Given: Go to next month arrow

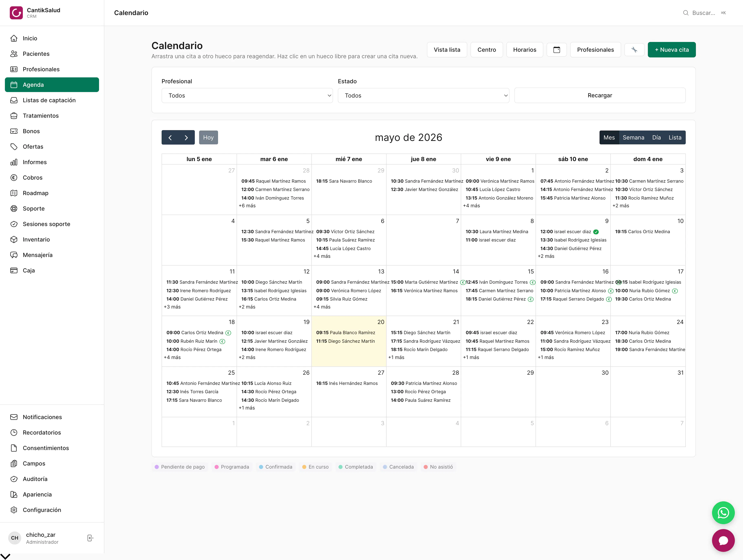Looking at the screenshot, I should click(x=186, y=137).
